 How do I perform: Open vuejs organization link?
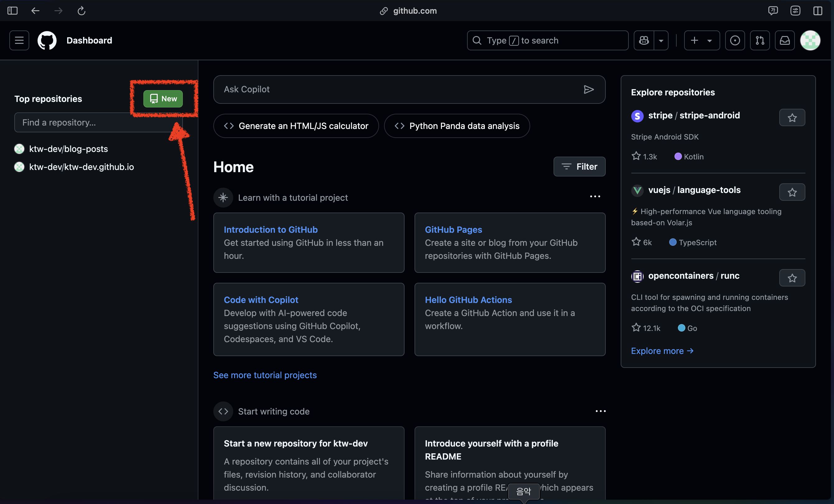pos(659,190)
